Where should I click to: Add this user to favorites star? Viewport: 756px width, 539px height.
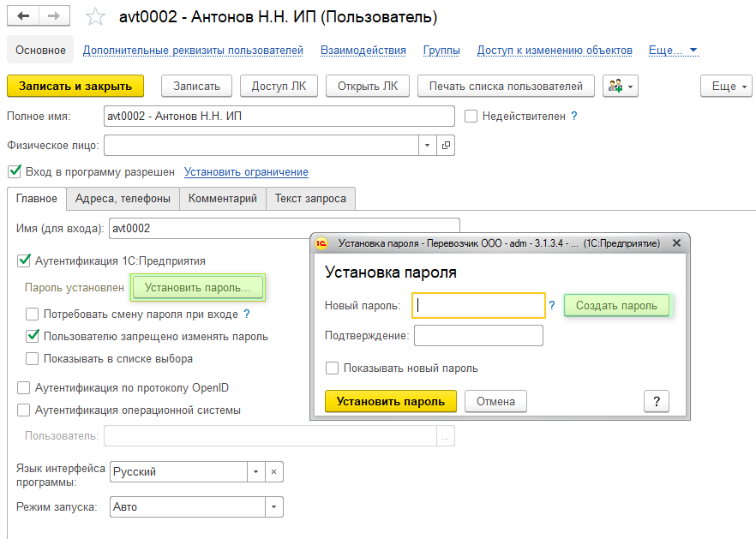point(96,17)
